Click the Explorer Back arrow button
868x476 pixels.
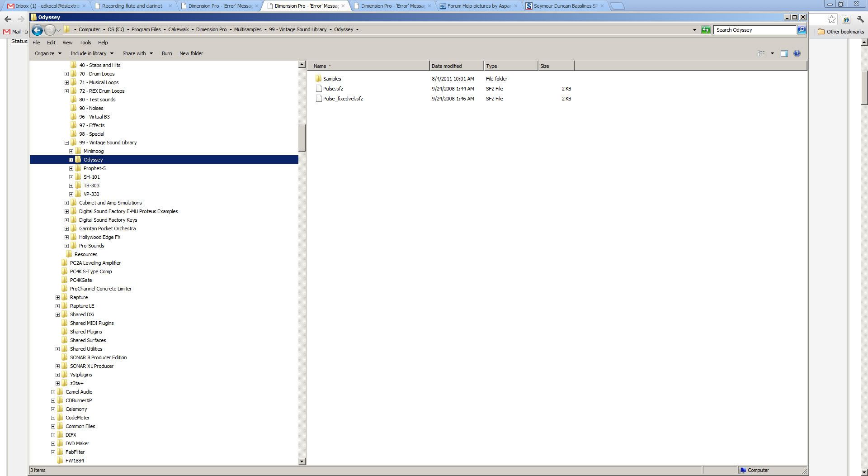point(38,30)
